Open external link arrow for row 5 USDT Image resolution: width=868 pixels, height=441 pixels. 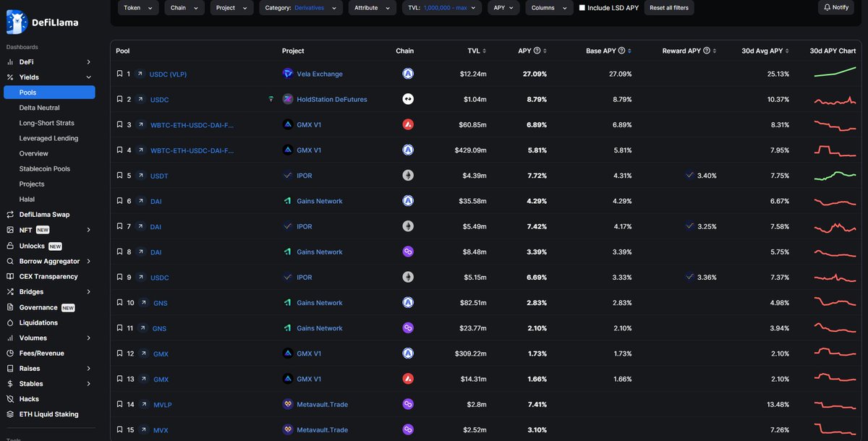140,176
